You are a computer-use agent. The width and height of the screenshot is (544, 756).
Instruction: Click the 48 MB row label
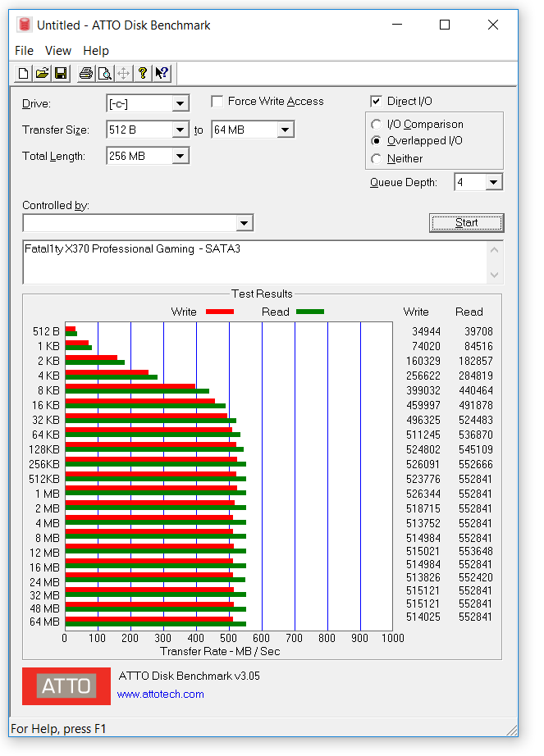tap(45, 608)
